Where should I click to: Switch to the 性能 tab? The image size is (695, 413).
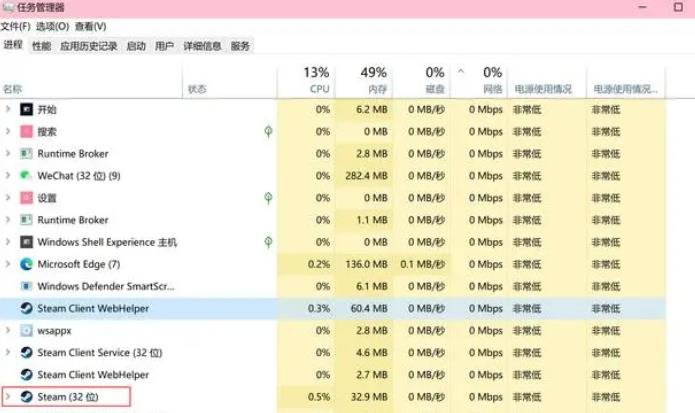tap(42, 46)
